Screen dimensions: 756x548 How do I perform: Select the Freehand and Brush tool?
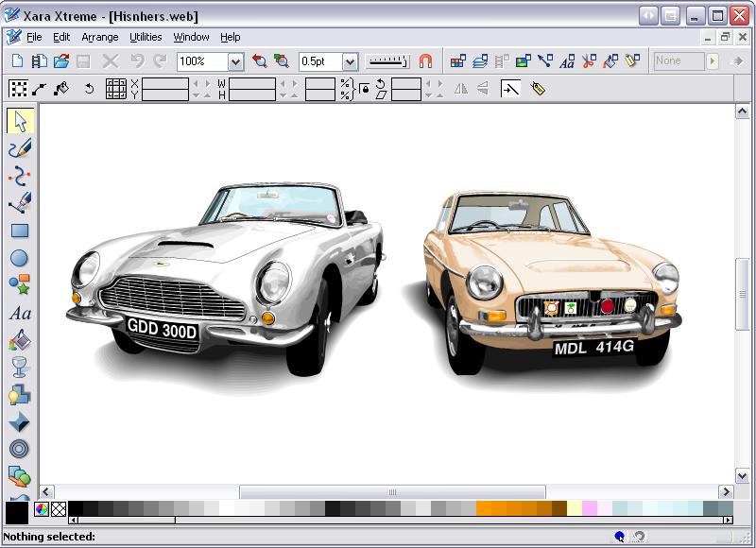point(19,148)
